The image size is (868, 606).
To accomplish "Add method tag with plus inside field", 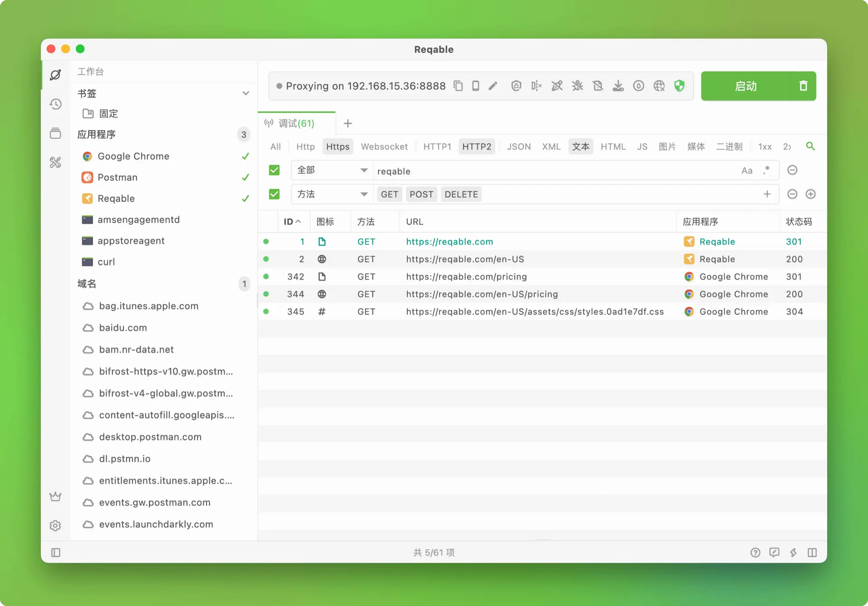I will coord(767,194).
